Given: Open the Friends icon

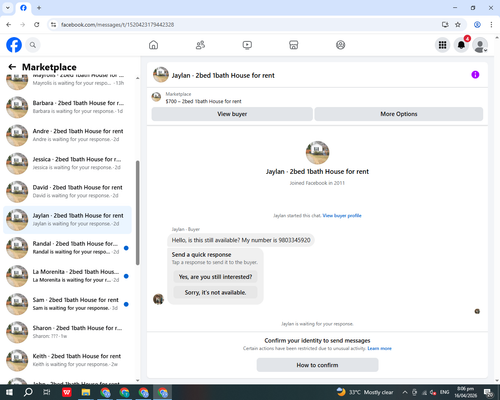Looking at the screenshot, I should pos(200,45).
